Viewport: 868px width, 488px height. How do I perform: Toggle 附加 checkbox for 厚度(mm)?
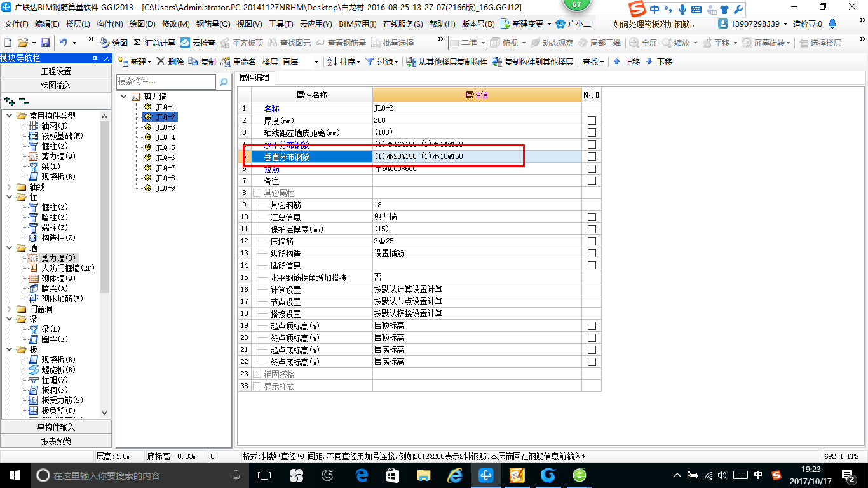click(x=592, y=120)
